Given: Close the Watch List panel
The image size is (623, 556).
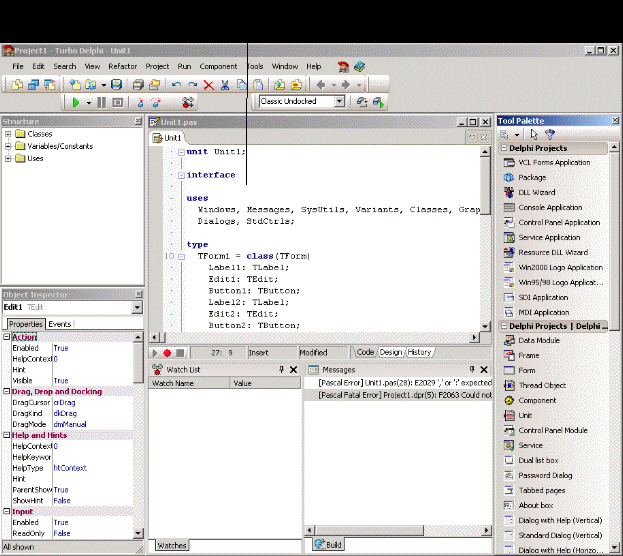Looking at the screenshot, I should coord(293,370).
